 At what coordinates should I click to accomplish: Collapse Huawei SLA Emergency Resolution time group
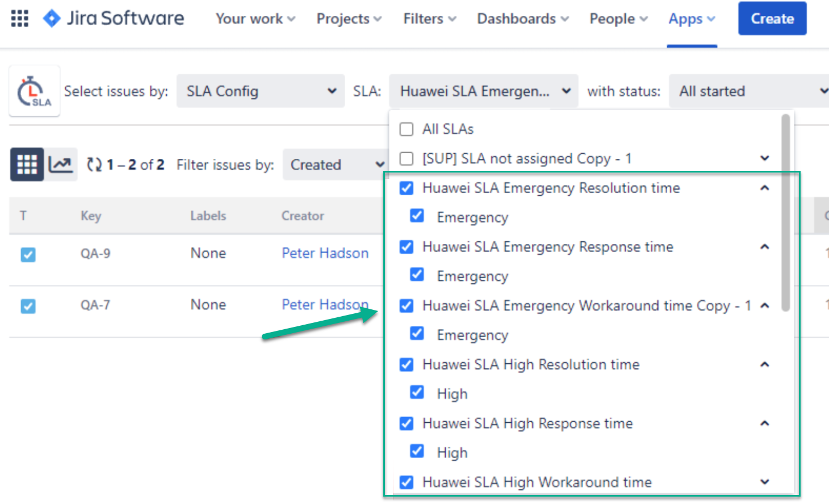click(764, 188)
